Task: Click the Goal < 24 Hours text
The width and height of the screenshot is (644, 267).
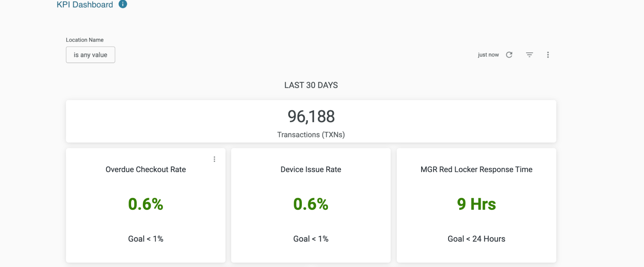Action: pos(476,239)
